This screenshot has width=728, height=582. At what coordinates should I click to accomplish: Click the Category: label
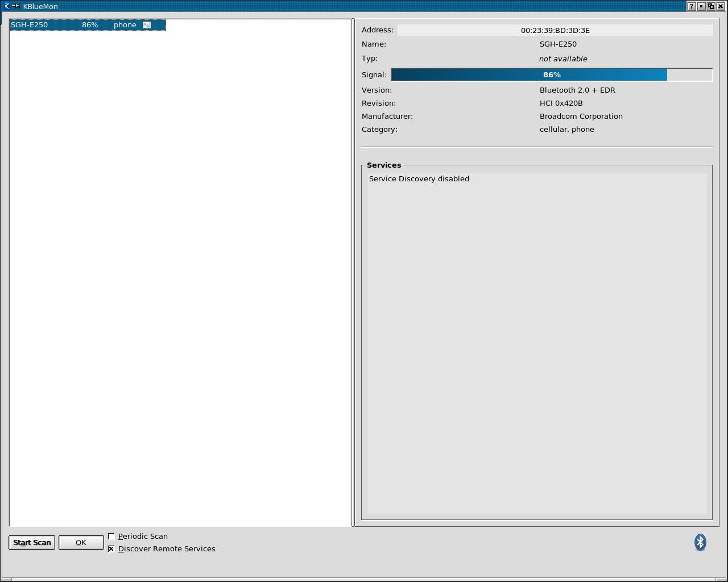379,129
